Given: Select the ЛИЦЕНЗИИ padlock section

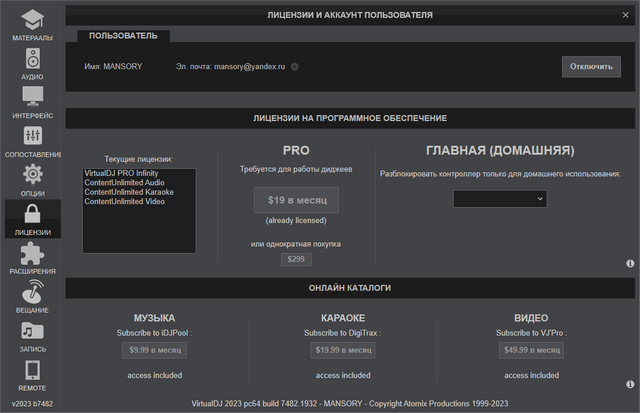Looking at the screenshot, I should coord(32,219).
